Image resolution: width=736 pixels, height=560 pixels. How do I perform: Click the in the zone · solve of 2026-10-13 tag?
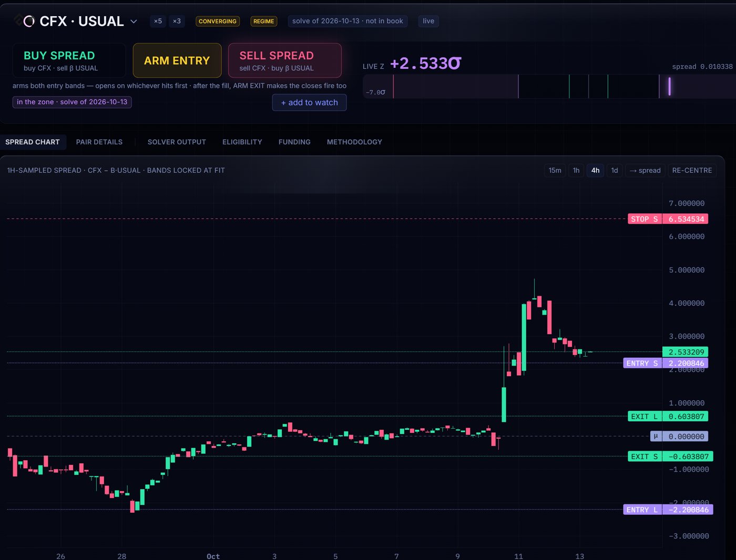pos(72,102)
